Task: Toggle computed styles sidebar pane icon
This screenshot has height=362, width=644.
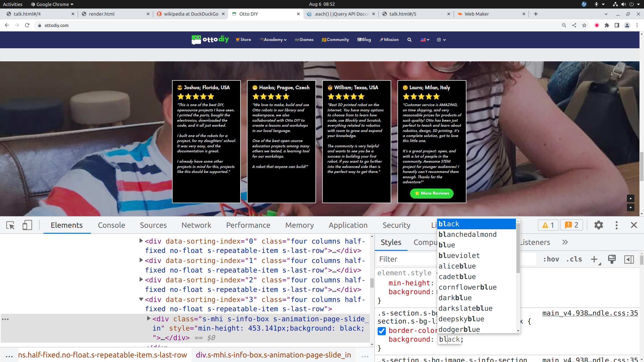Action: click(x=629, y=259)
